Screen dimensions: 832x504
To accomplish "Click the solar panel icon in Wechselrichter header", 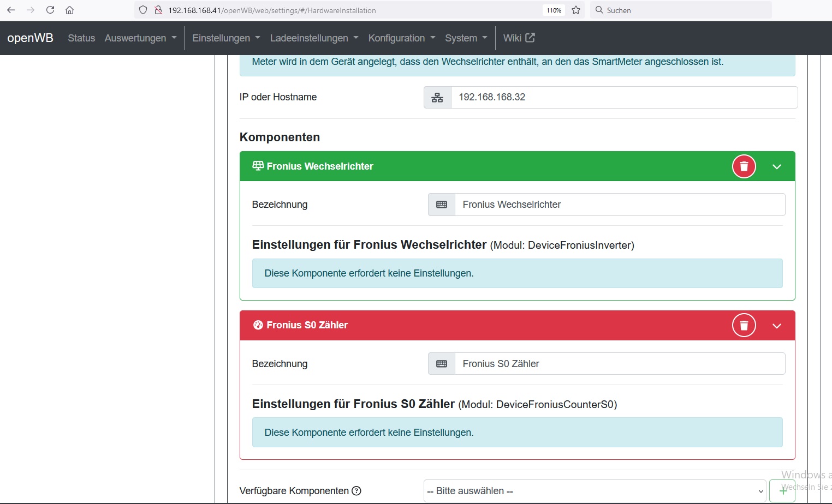I will pyautogui.click(x=258, y=166).
